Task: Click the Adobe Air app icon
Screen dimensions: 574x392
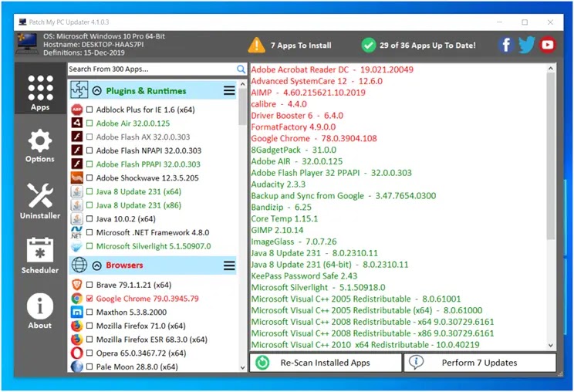Action: point(76,123)
